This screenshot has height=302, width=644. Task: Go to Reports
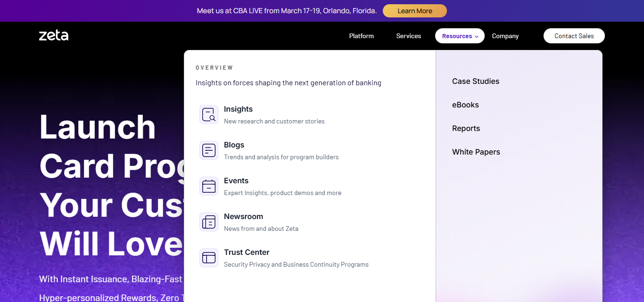pyautogui.click(x=466, y=128)
